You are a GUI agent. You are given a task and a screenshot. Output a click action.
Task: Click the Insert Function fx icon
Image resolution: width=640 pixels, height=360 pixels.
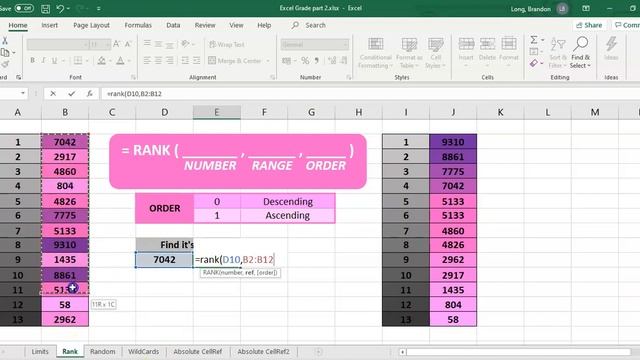(89, 93)
